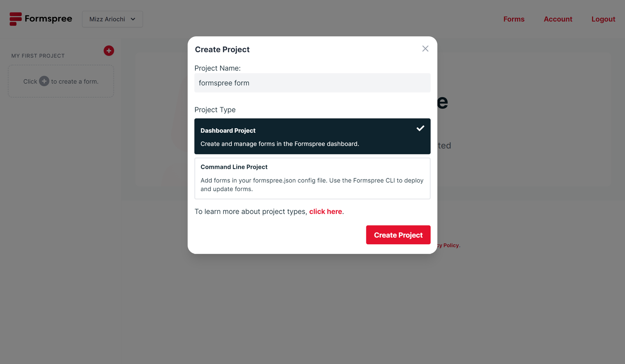This screenshot has height=364, width=625.
Task: Close the Create Project dialog with X
Action: pos(425,48)
